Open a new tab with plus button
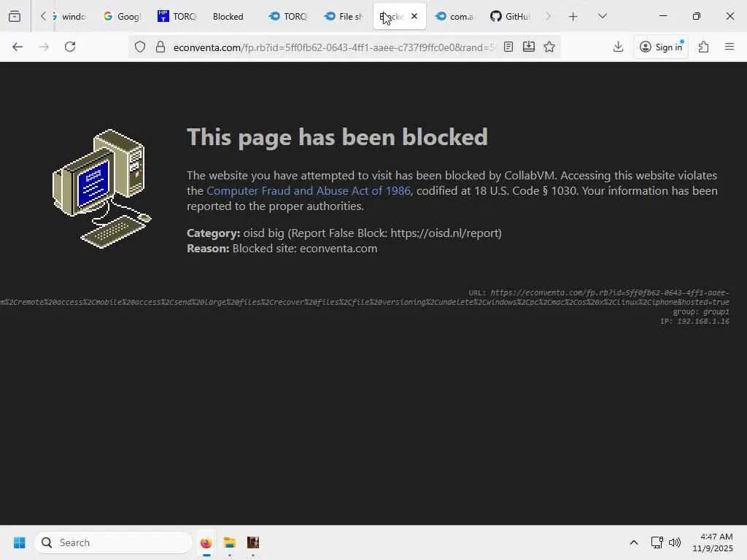The height and width of the screenshot is (560, 747). click(573, 17)
